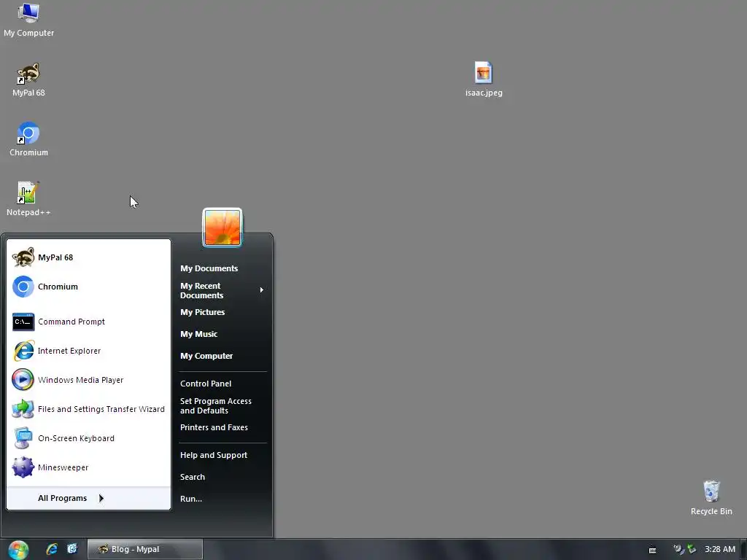Switch to Blog - Mypal taskbar window
747x560 pixels.
coord(145,550)
